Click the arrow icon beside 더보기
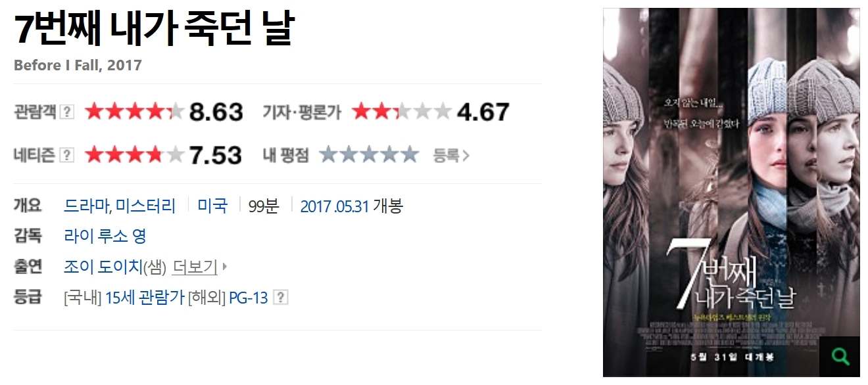The image size is (868, 385). point(224,267)
